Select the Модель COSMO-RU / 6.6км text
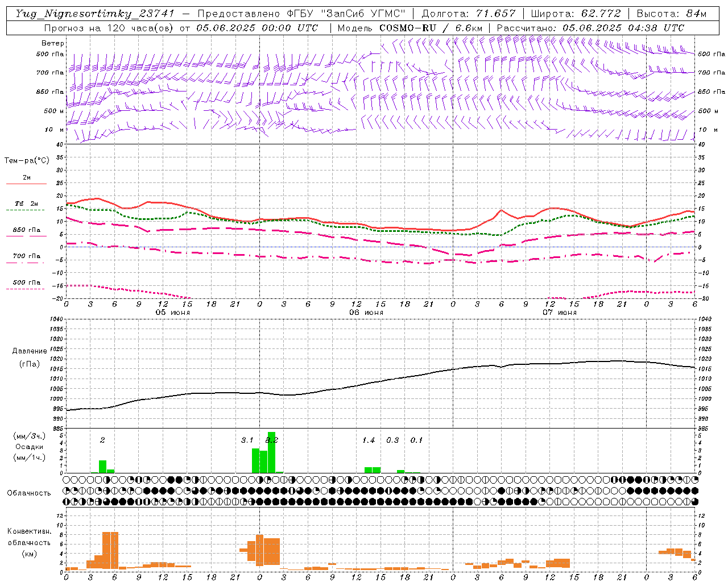This screenshot has height=582, width=728. tap(410, 28)
